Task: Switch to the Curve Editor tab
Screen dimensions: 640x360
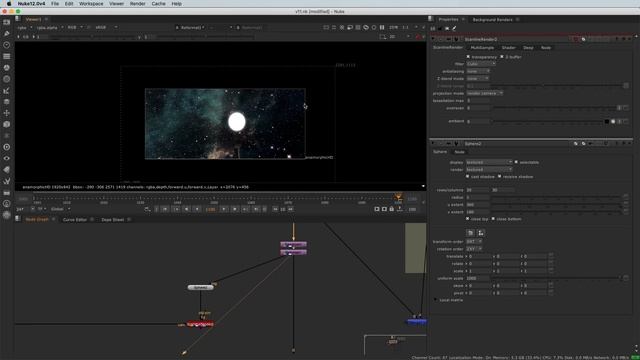Action: tap(75, 220)
